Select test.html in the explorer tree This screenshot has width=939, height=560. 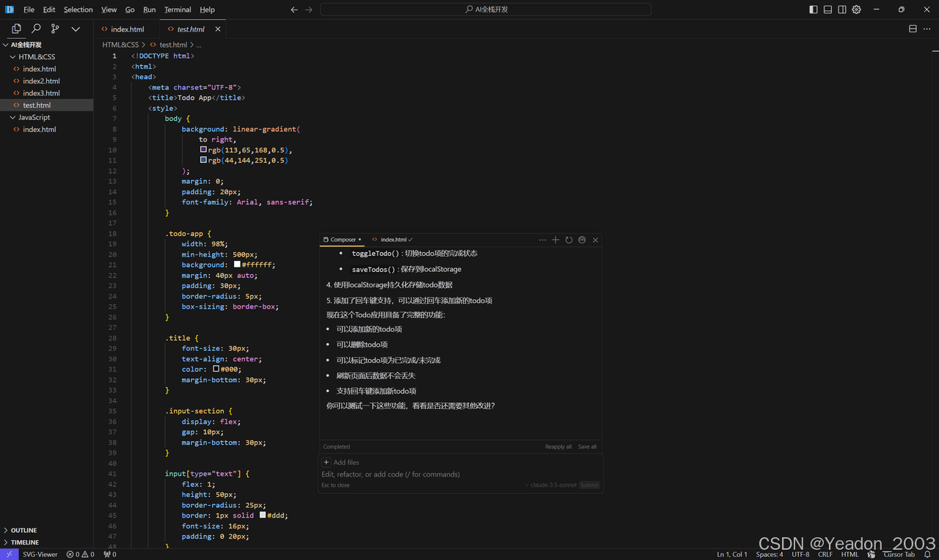pyautogui.click(x=47, y=105)
